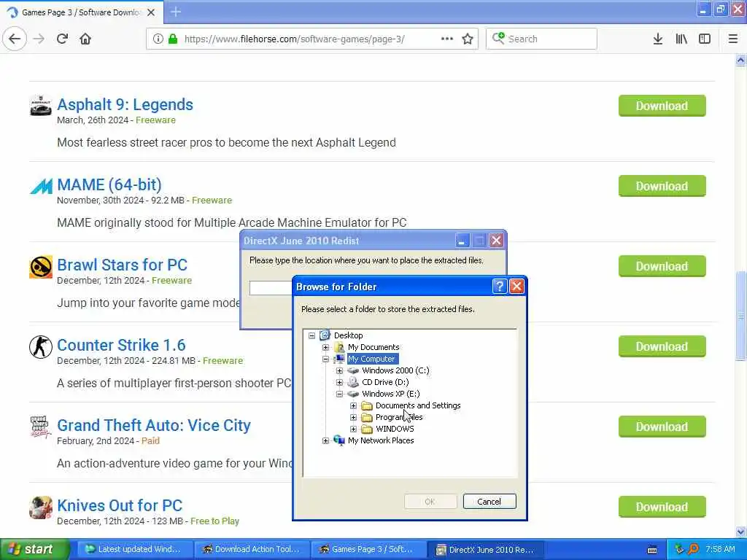Open page actions three-dot menu
This screenshot has width=747, height=560.
point(447,39)
